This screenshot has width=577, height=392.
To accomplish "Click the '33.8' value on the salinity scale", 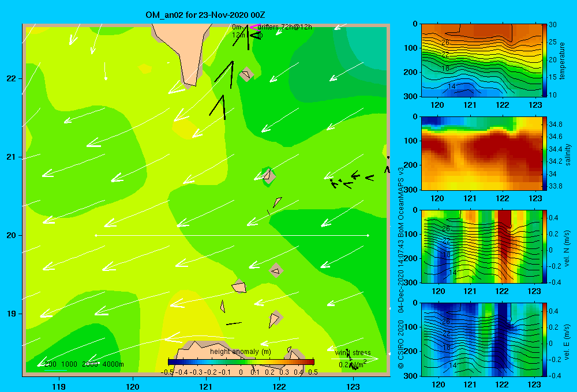I will click(x=556, y=186).
